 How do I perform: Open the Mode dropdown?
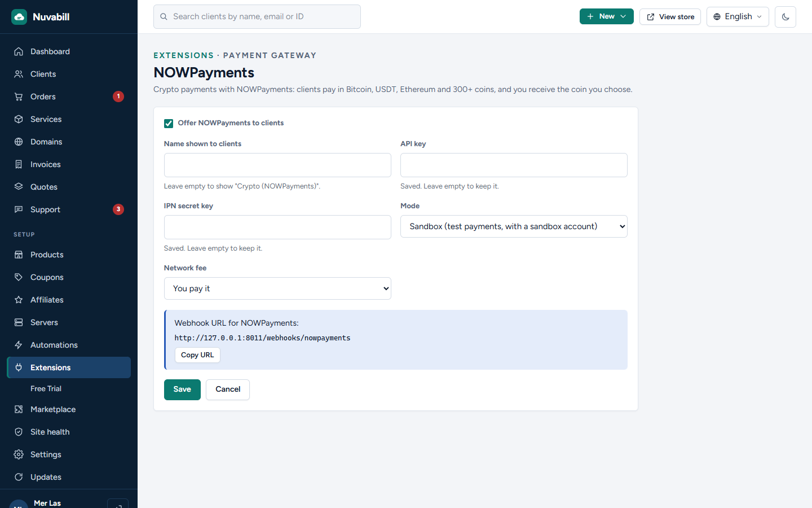point(514,226)
